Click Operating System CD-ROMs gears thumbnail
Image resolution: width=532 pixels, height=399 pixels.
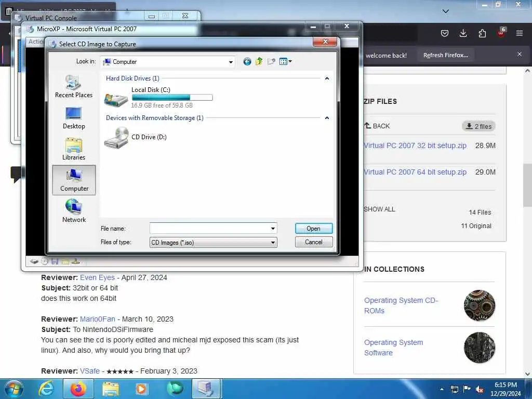(x=480, y=305)
